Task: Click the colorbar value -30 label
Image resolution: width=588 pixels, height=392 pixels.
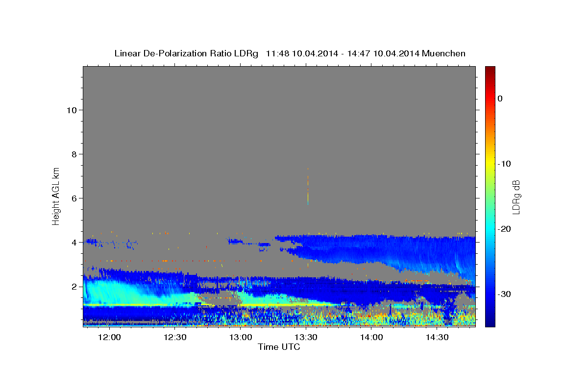Action: 504,294
